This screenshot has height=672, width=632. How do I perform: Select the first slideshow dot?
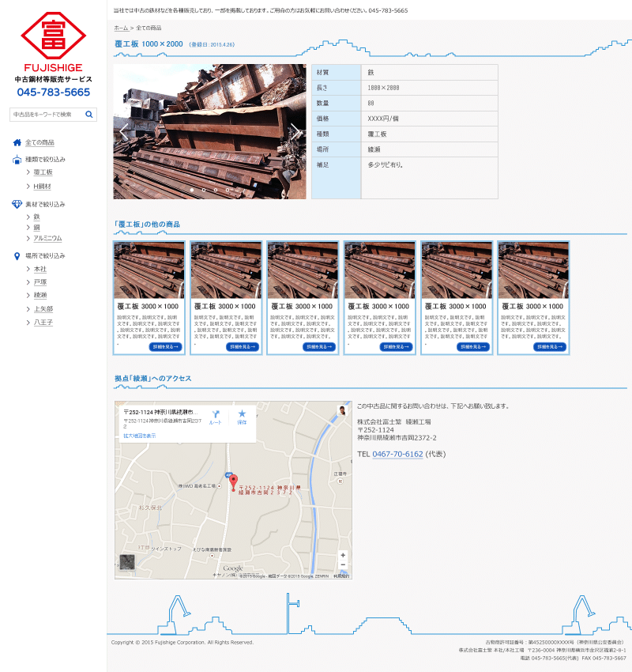point(192,190)
